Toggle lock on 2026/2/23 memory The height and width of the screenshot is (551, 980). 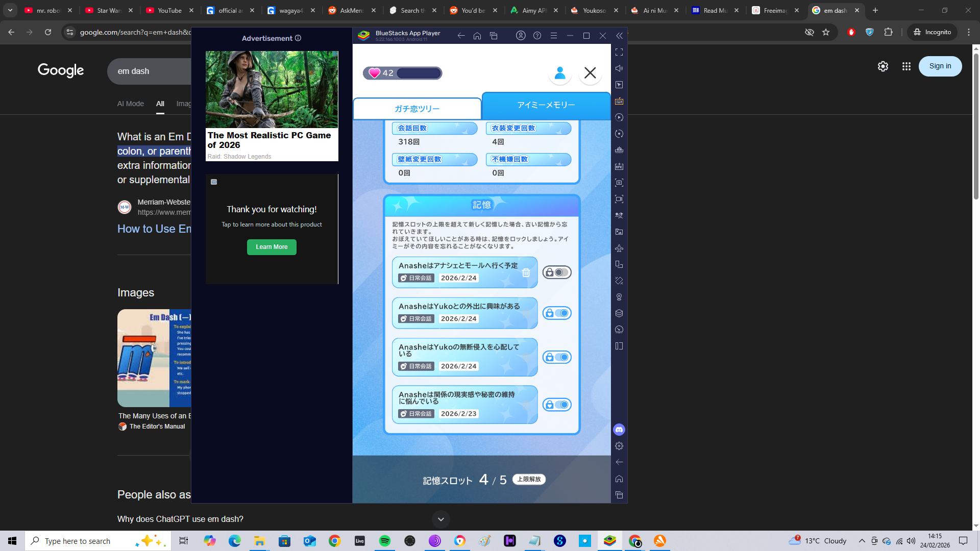click(557, 405)
